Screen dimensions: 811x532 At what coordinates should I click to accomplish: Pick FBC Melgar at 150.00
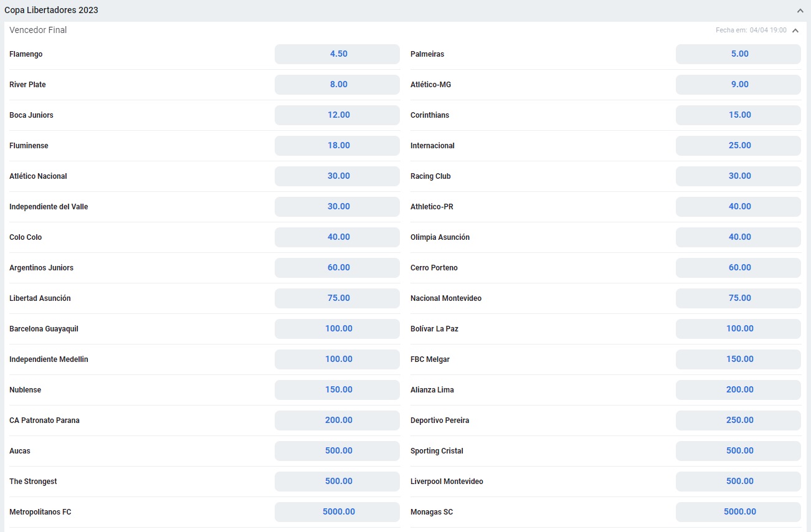(x=738, y=359)
